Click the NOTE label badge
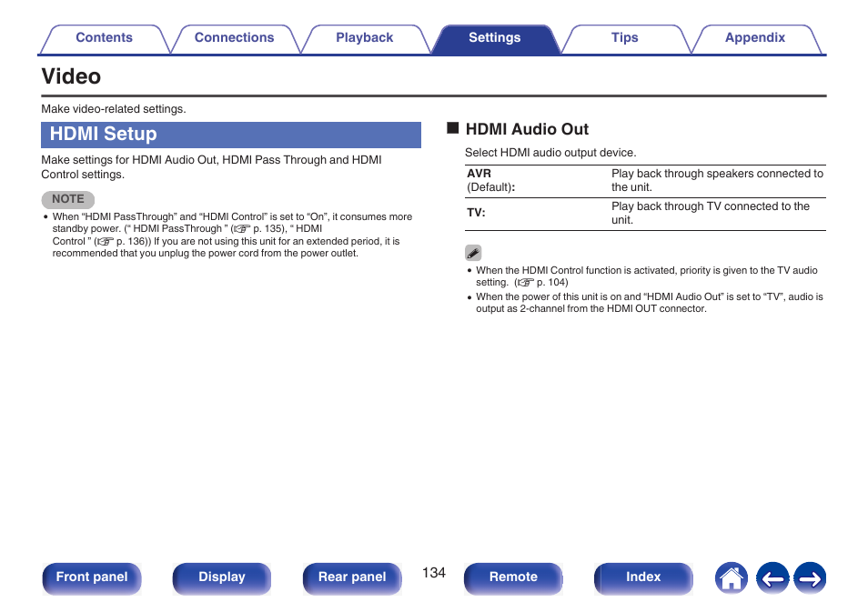This screenshot has height=612, width=868. 68,199
